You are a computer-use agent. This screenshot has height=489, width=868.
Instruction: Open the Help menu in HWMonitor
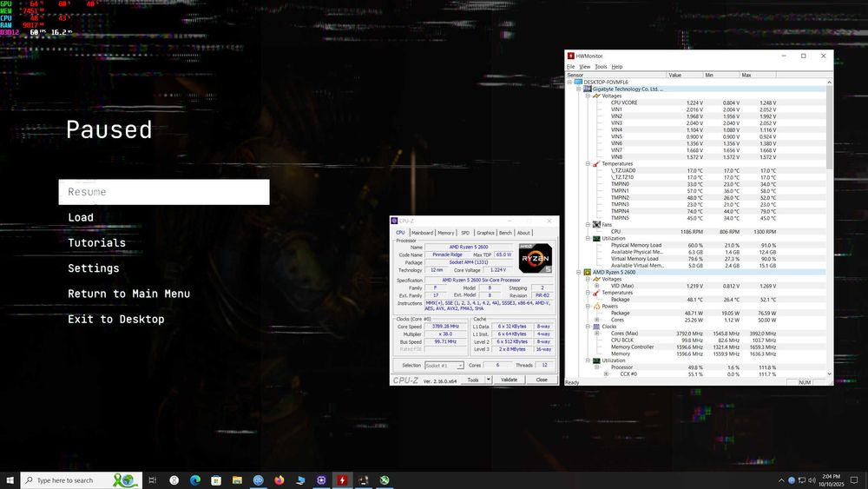[616, 67]
